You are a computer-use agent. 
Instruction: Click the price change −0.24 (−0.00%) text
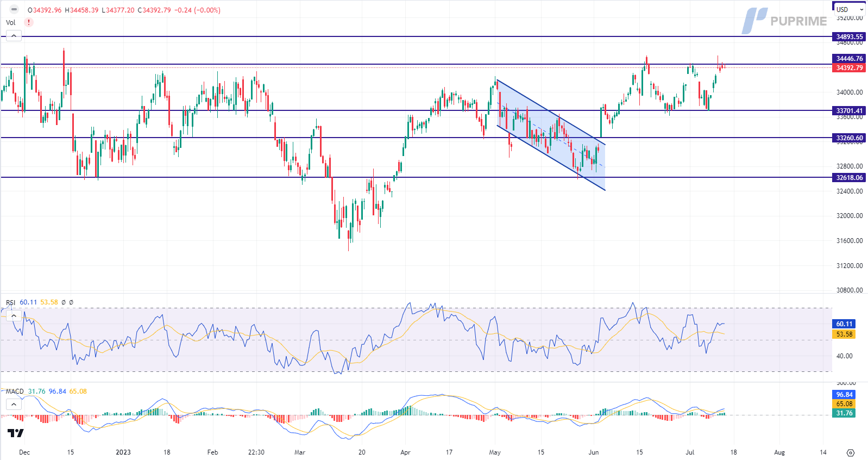point(197,10)
